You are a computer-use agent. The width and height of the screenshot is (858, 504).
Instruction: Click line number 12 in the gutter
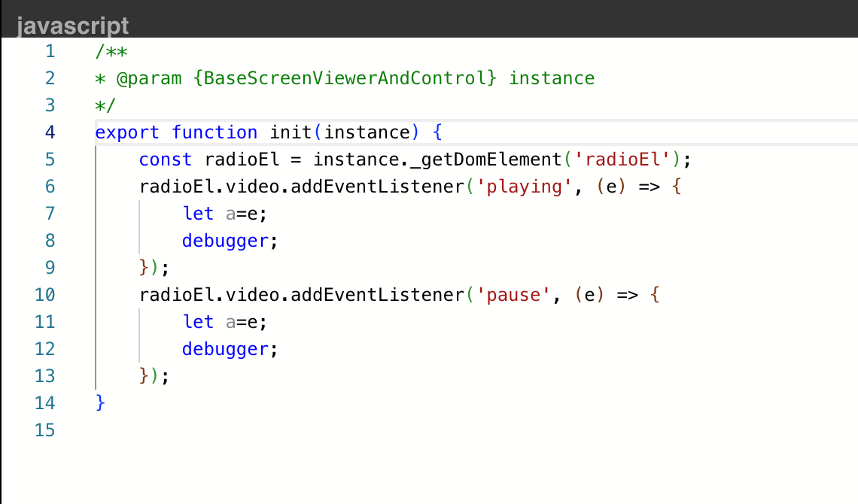[45, 349]
